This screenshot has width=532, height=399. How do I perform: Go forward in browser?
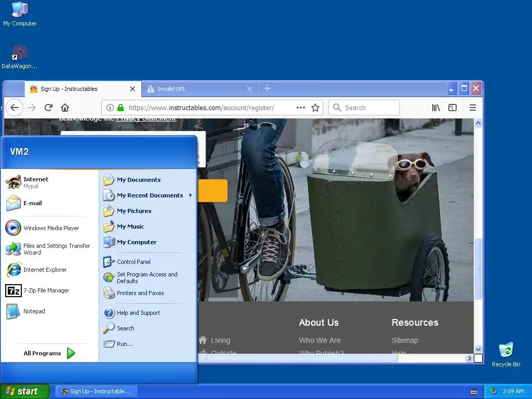pos(32,108)
